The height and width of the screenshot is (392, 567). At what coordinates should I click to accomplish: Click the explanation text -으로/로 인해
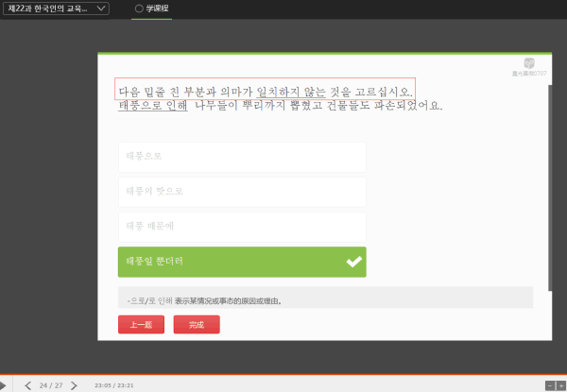pos(204,300)
